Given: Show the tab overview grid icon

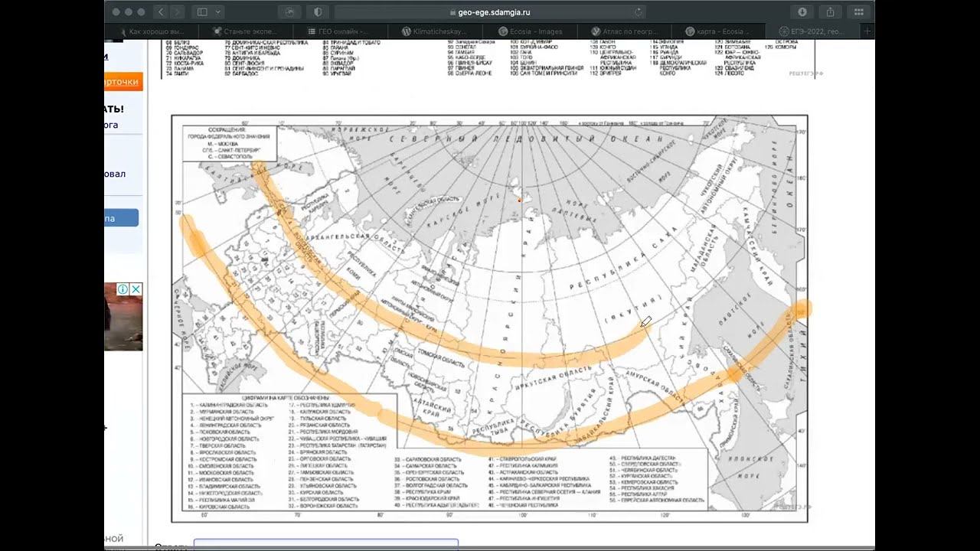Looking at the screenshot, I should coord(857,12).
